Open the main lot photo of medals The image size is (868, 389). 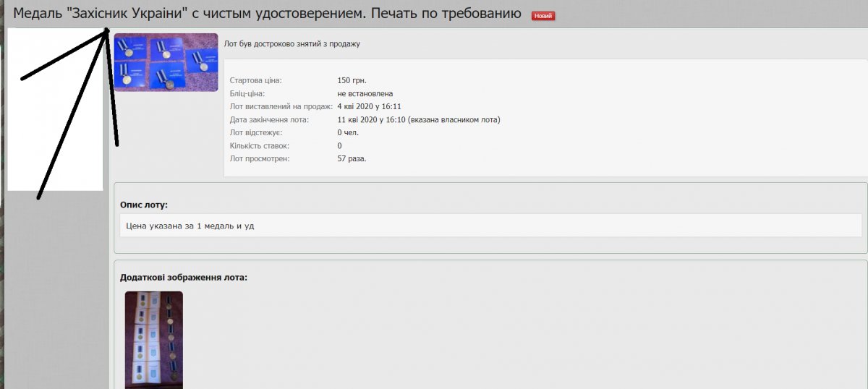(166, 62)
